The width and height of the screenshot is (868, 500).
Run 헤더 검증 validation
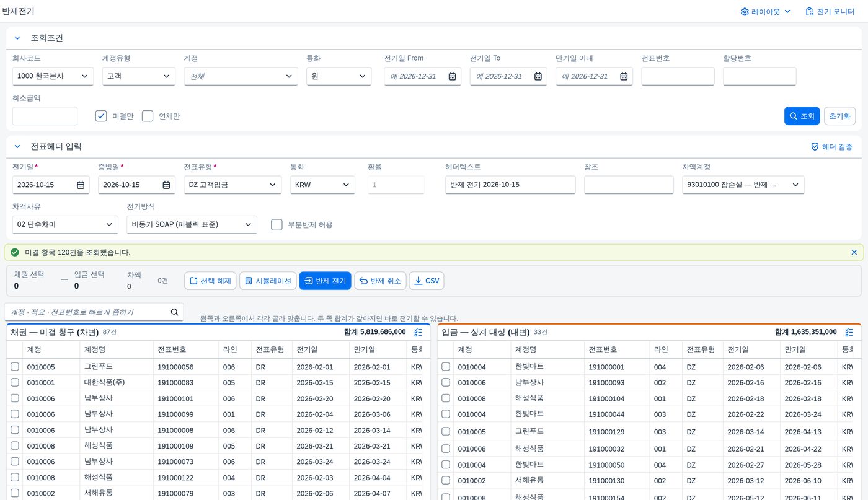click(x=831, y=147)
